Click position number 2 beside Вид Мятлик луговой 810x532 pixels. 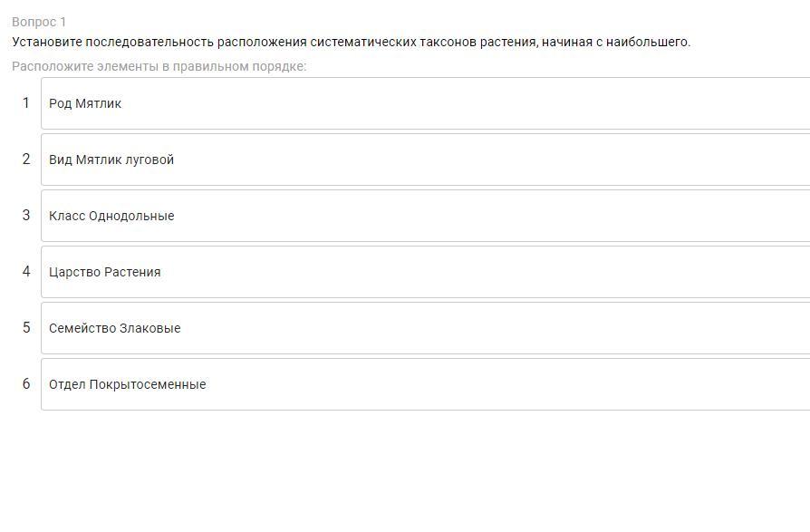click(x=26, y=160)
